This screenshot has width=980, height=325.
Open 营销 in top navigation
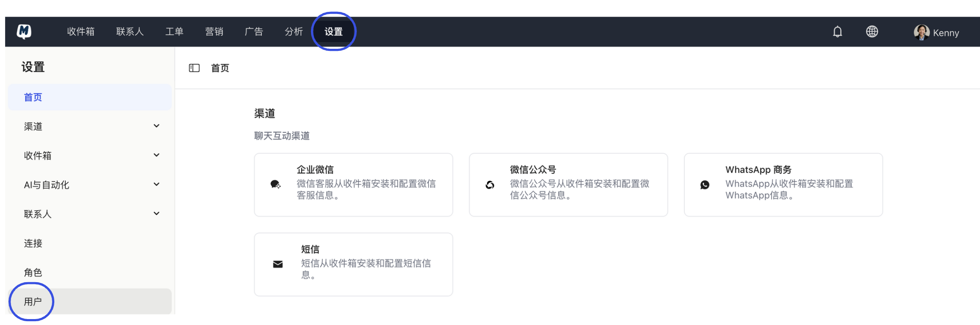[214, 32]
